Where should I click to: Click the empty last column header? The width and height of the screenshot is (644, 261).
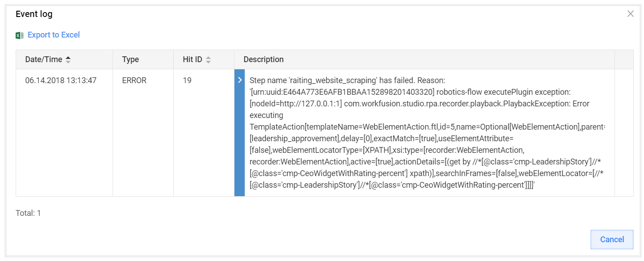624,59
